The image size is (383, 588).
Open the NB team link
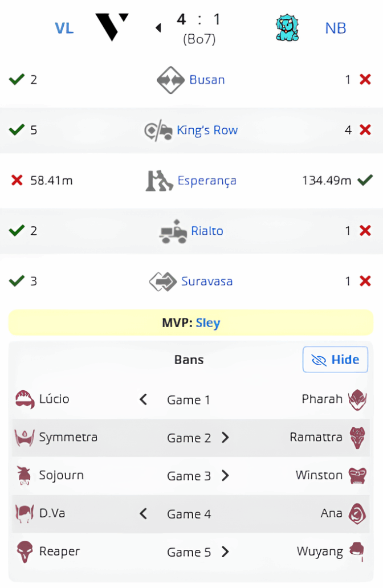[336, 28]
